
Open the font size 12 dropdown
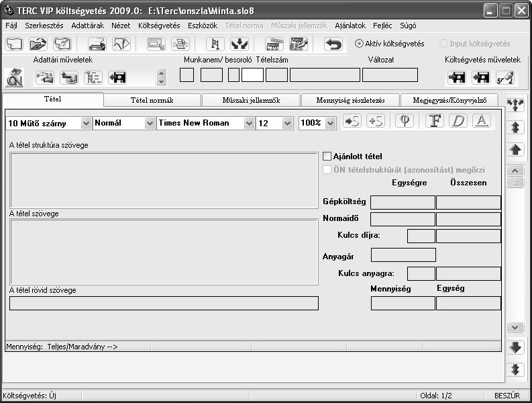tap(287, 124)
